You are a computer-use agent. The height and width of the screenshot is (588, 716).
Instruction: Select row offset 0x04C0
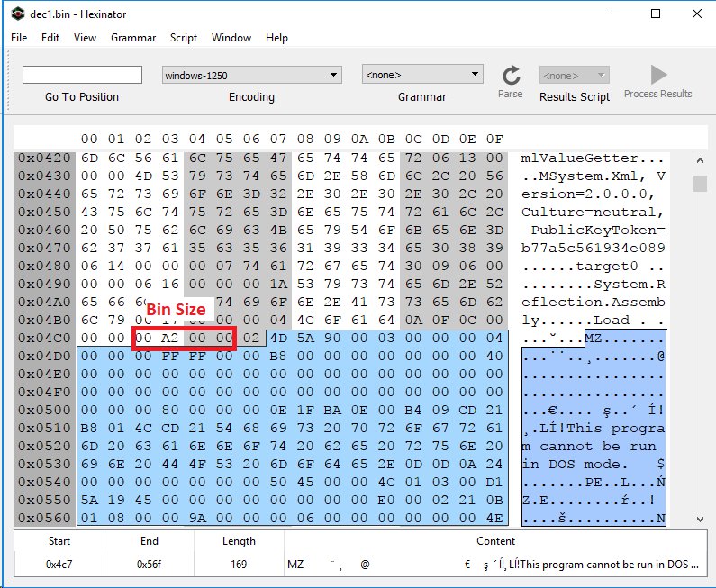(x=44, y=338)
